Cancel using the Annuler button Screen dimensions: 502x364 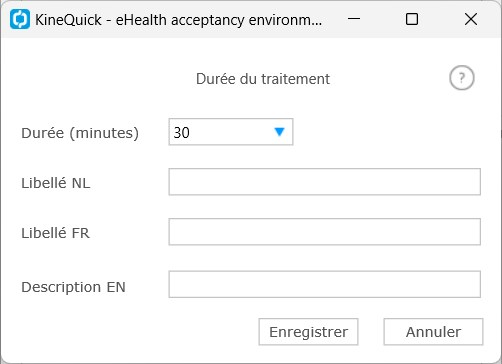coord(433,332)
